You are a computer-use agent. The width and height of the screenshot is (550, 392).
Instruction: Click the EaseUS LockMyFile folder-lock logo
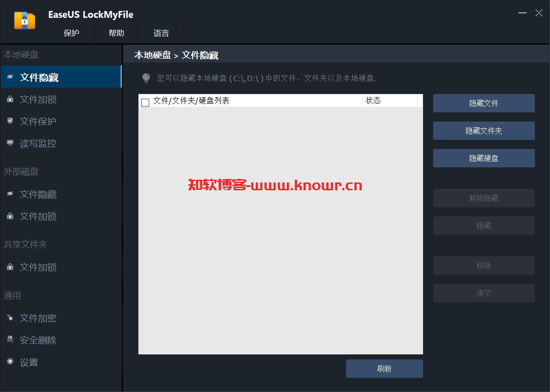point(24,20)
